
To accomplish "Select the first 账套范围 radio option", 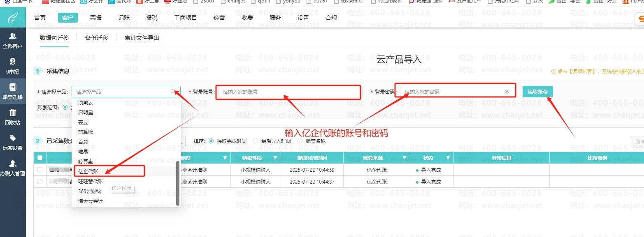I will (65, 107).
